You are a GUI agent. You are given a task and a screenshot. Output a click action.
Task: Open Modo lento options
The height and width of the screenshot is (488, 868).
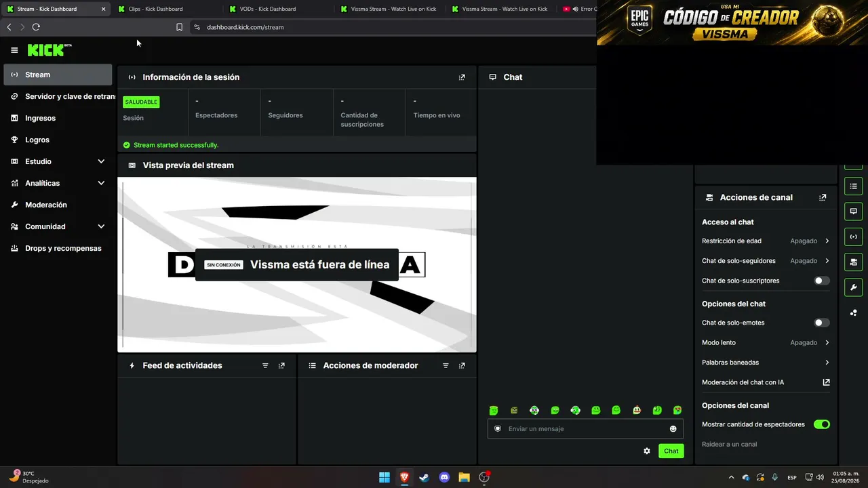[766, 343]
